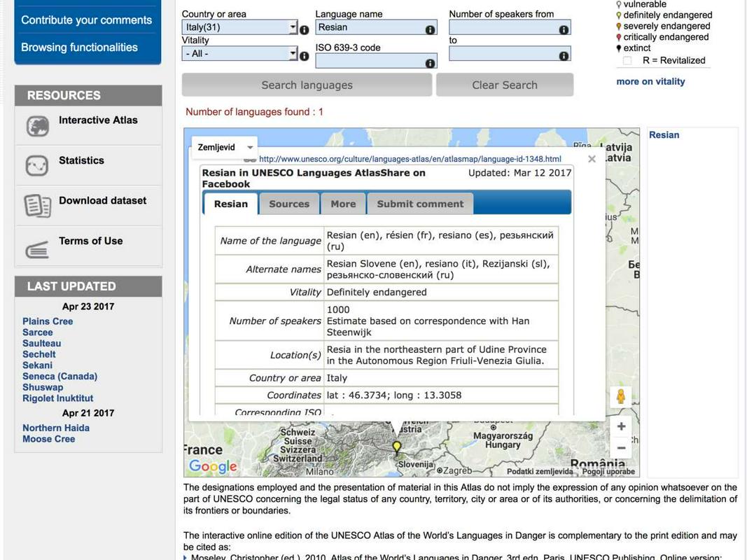Image resolution: width=747 pixels, height=560 pixels.
Task: Click the Number of speakers from field
Action: point(510,27)
